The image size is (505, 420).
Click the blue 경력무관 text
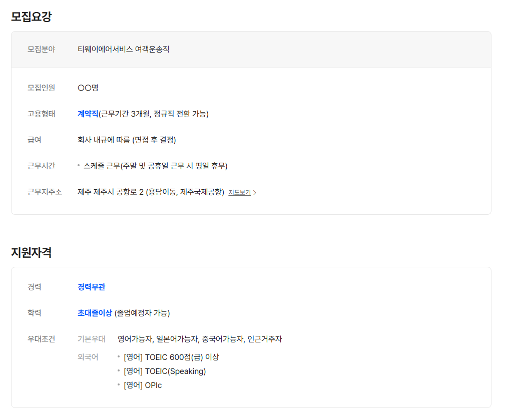tap(91, 287)
